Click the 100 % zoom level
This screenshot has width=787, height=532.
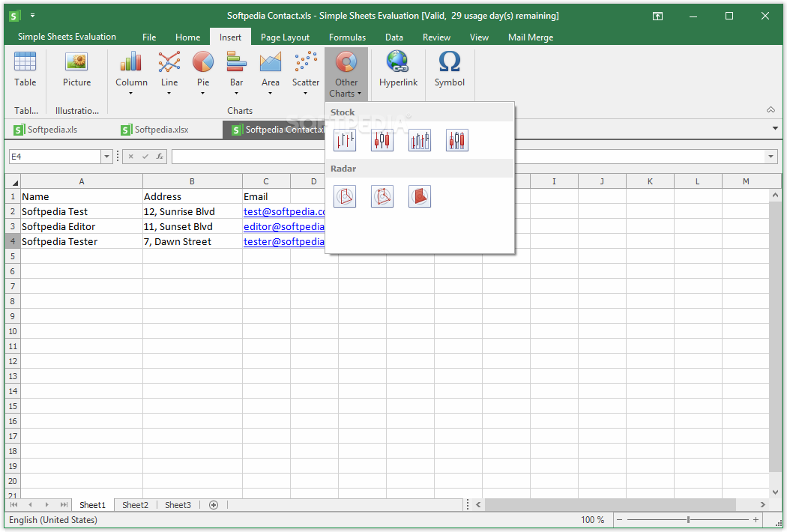[592, 520]
